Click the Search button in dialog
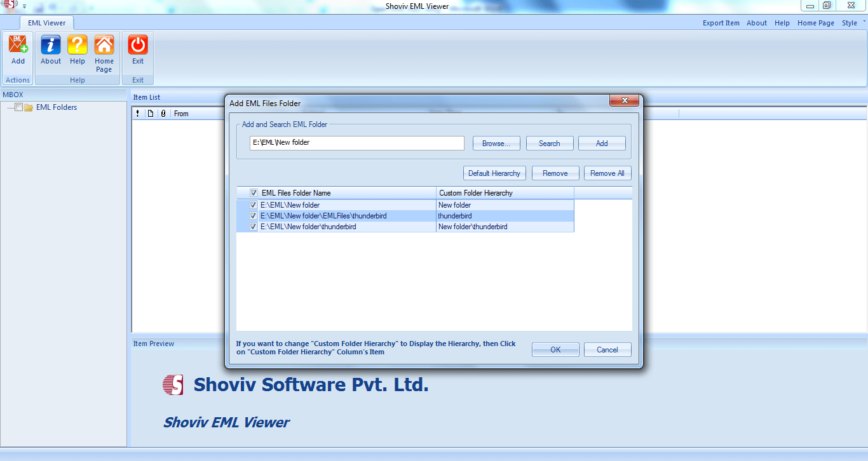868x461 pixels. pyautogui.click(x=550, y=144)
